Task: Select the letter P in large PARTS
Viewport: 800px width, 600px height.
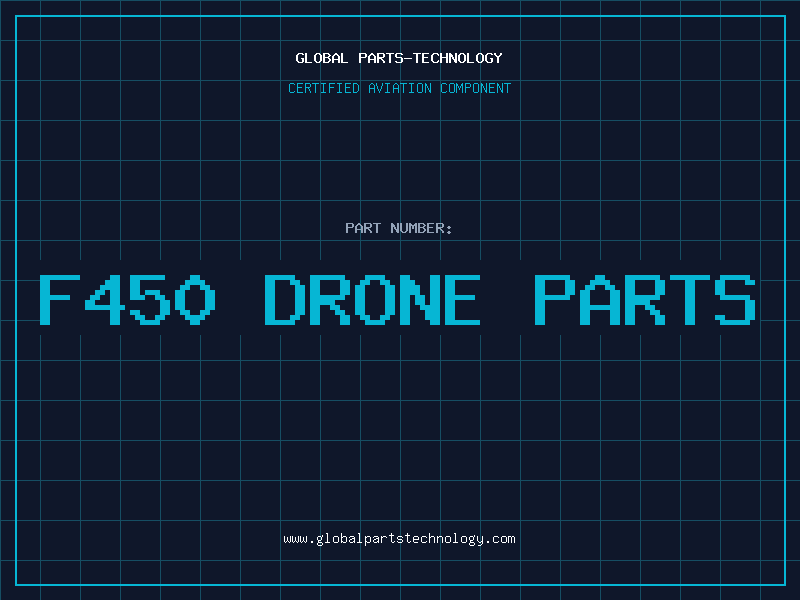Action: [x=555, y=299]
